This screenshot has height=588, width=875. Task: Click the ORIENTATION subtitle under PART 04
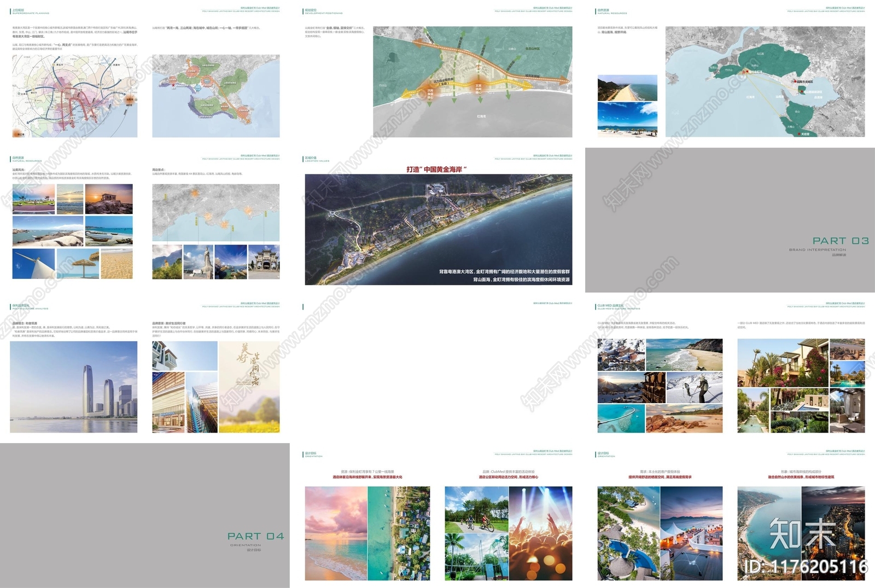click(246, 545)
